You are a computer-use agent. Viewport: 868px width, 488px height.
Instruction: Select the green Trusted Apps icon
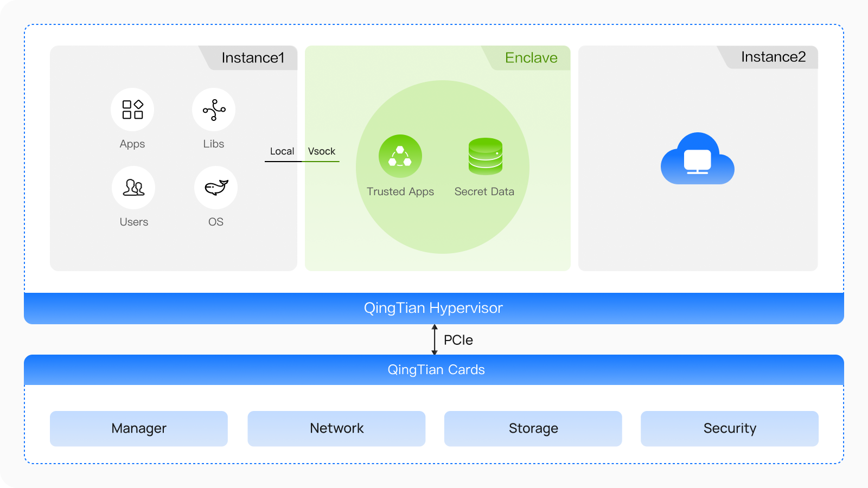coord(400,156)
